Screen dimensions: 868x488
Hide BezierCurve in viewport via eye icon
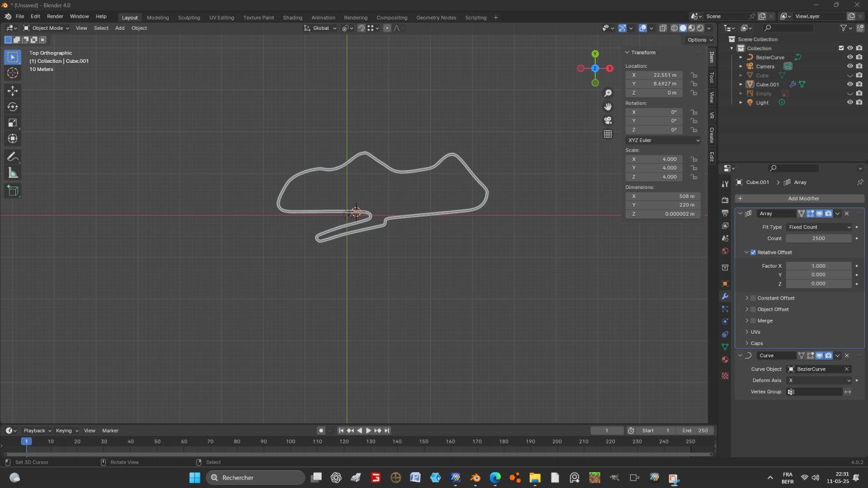pos(850,57)
